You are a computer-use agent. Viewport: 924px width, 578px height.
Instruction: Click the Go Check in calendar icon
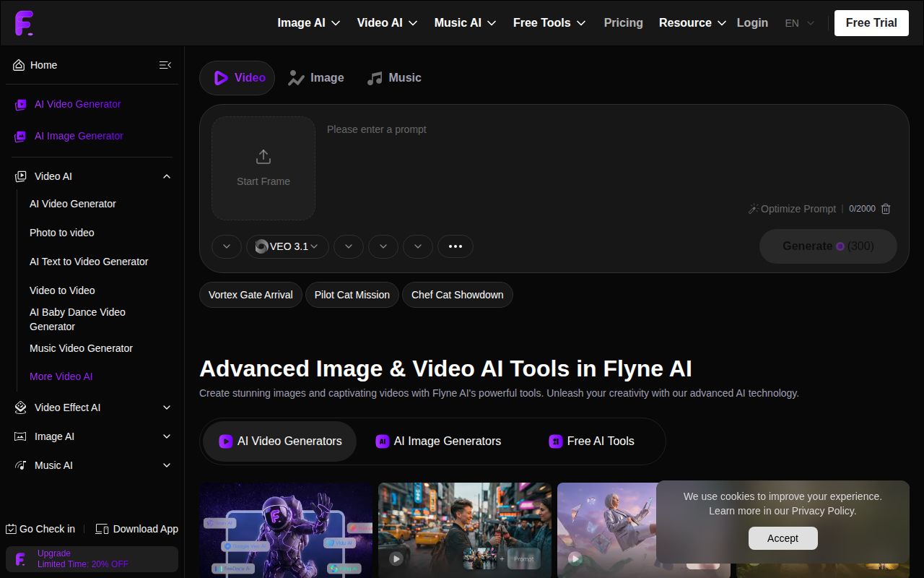coord(11,529)
